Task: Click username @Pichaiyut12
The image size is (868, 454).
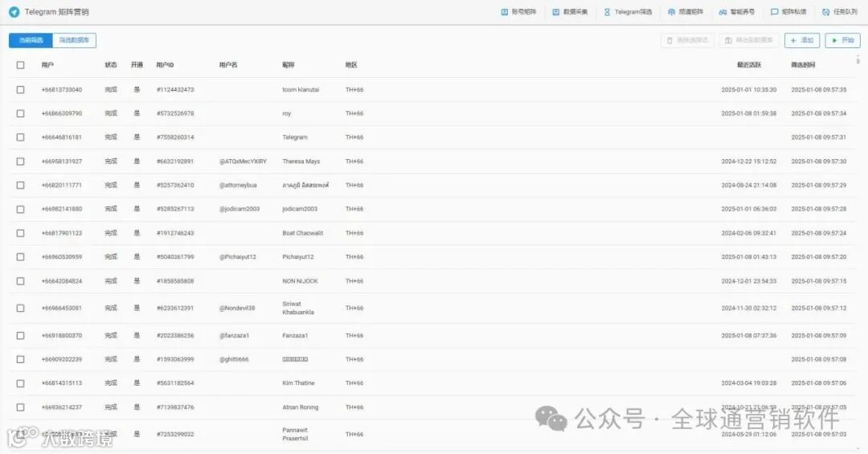Action: coord(238,257)
